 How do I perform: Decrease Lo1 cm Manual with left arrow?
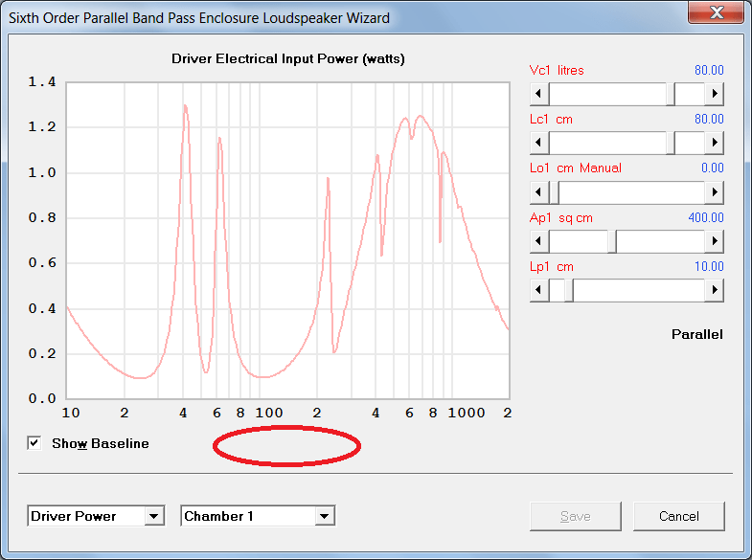(x=539, y=192)
